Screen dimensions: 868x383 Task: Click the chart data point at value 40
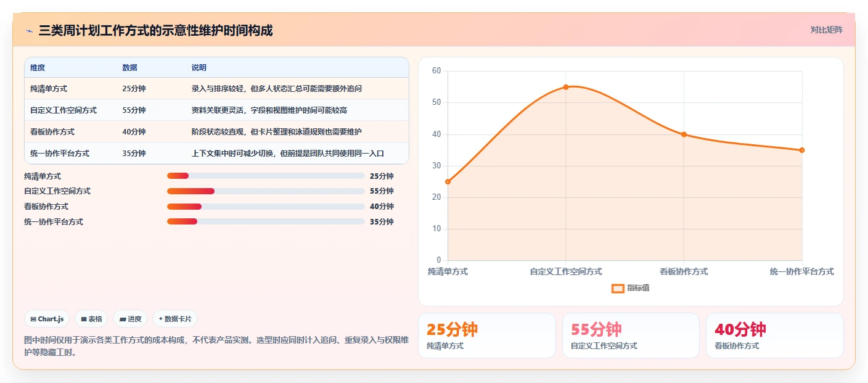[x=684, y=134]
